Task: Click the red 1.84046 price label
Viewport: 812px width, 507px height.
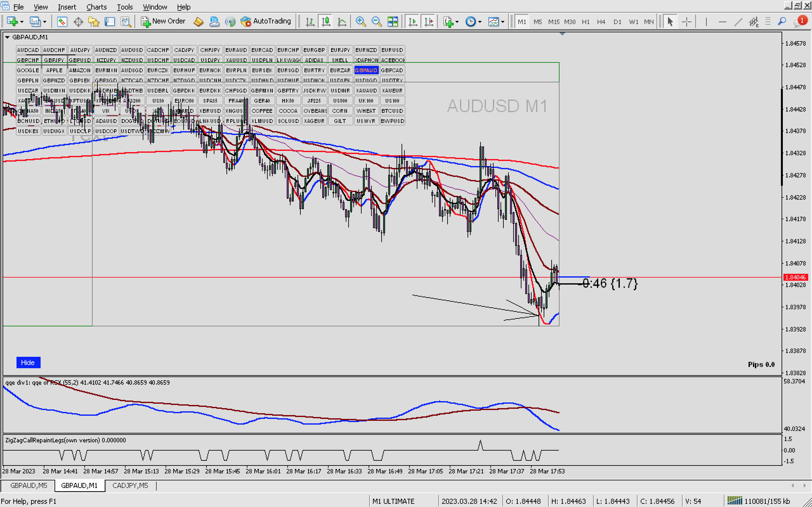Action: point(795,277)
